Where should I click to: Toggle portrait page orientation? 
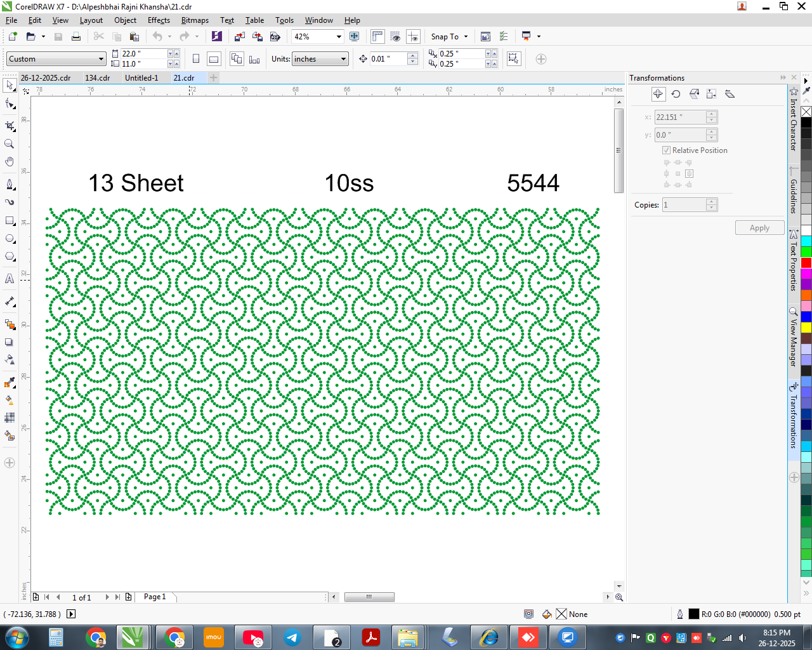[196, 59]
